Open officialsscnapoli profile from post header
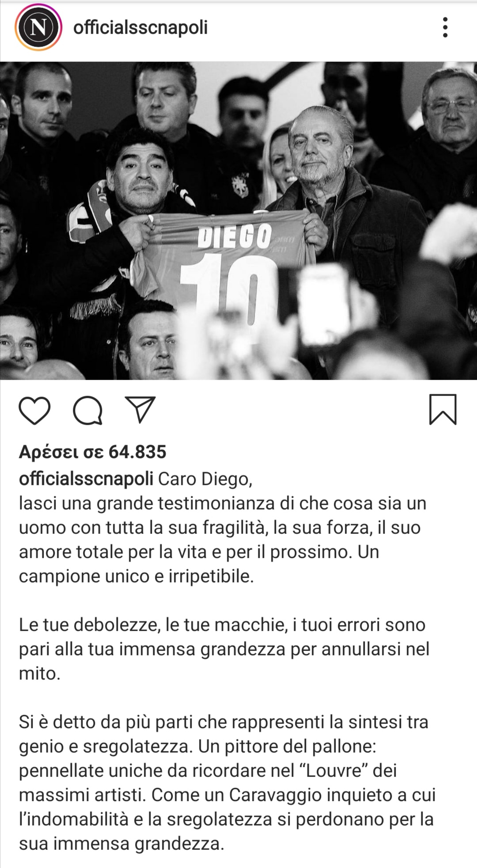Viewport: 477px width, 868px height. 140,27
